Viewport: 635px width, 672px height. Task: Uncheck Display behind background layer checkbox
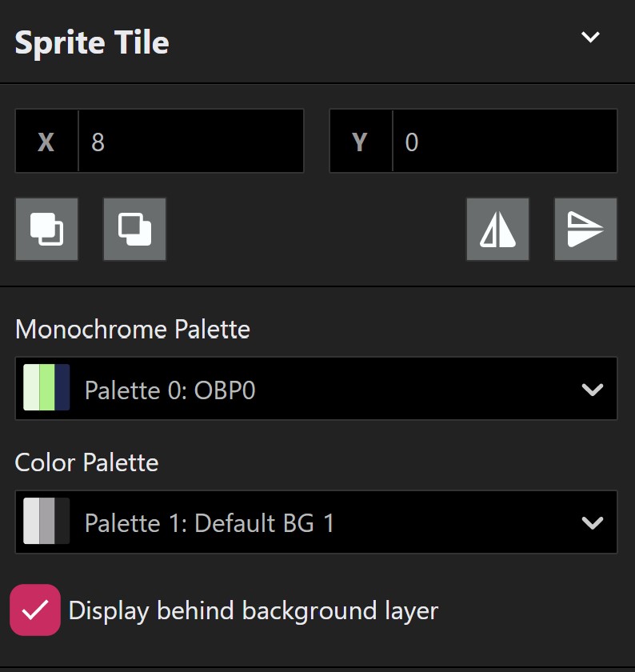[35, 610]
